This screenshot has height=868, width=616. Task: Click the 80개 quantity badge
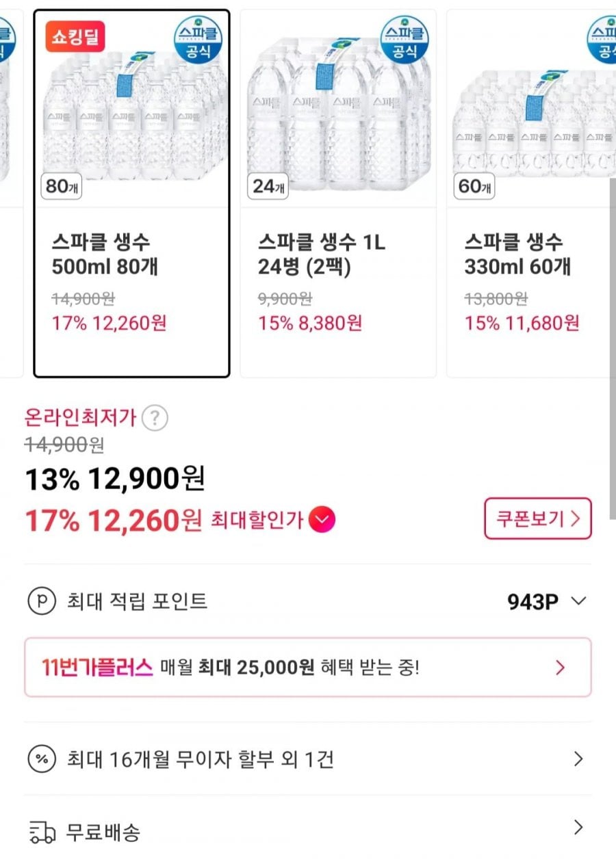point(62,186)
